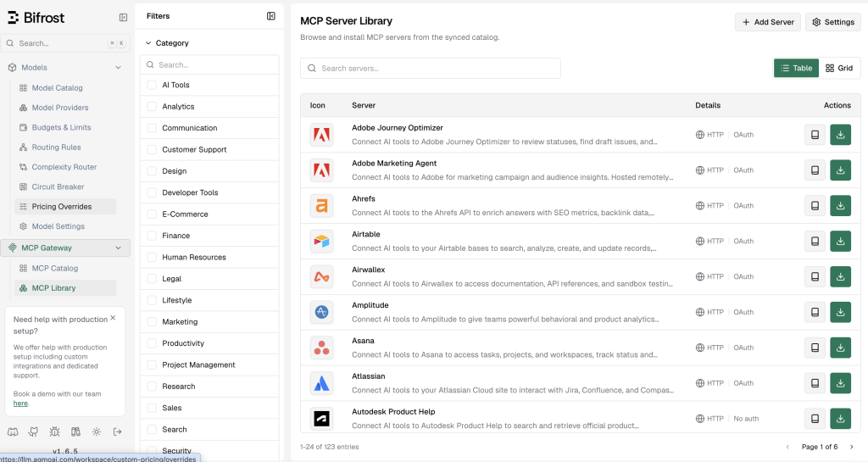868x462 pixels.
Task: Install the Adobe Journey Optimizer server
Action: tap(840, 135)
